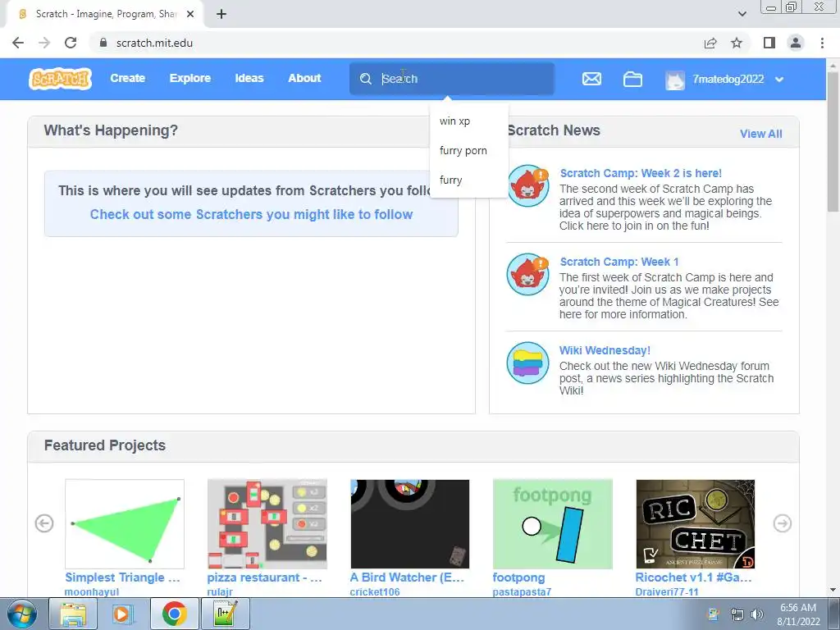Click the scratch.mit.edu address bar

coord(396,43)
